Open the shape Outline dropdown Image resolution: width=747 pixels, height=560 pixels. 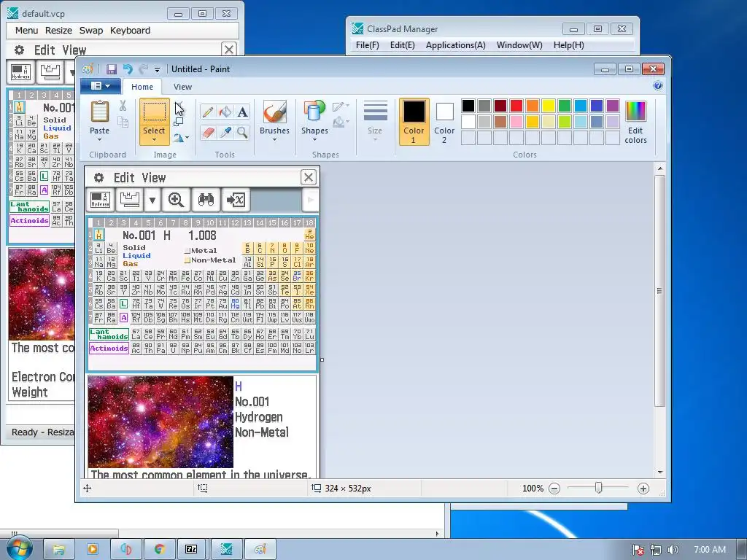[x=341, y=106]
